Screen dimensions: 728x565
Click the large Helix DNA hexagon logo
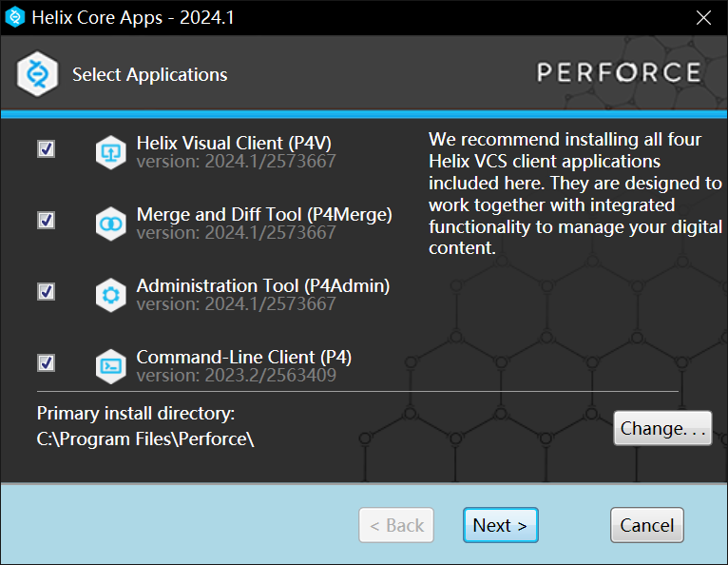click(37, 74)
